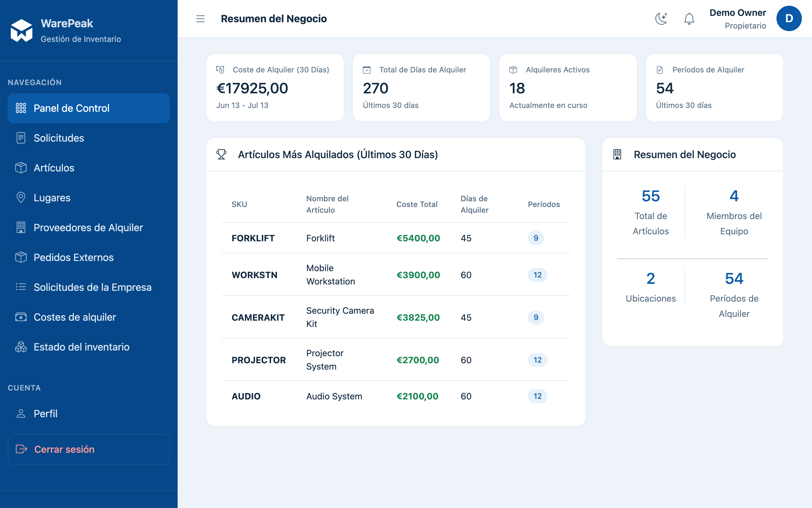Open Panel de Control in the sidebar
Screen dimensions: 812x508
point(88,108)
